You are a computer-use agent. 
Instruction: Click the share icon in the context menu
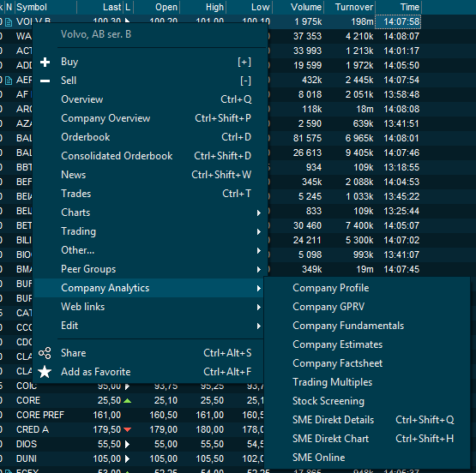pos(45,353)
